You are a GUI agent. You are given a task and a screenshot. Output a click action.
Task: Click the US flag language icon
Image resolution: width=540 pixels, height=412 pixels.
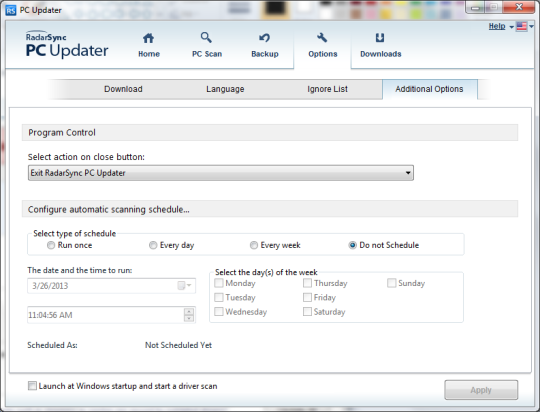(521, 27)
